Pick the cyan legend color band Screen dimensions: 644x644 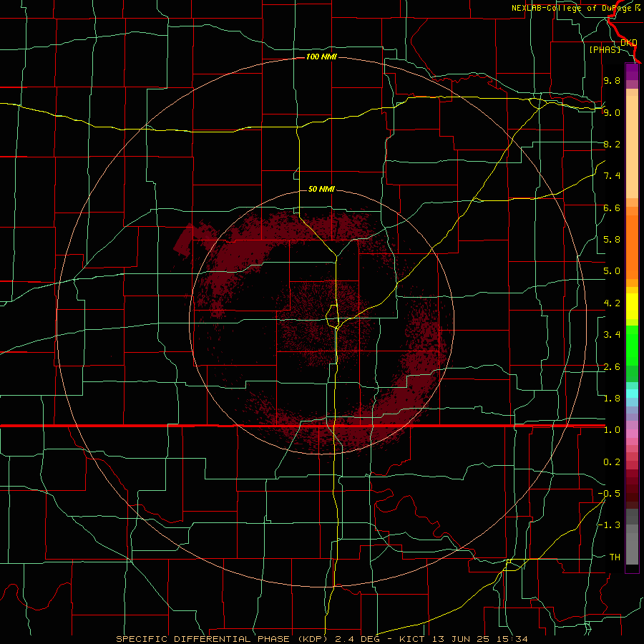(x=632, y=394)
